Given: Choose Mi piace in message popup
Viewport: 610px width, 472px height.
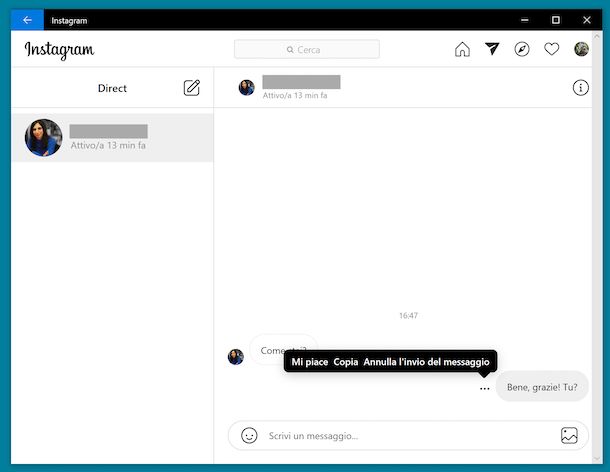Looking at the screenshot, I should (310, 362).
